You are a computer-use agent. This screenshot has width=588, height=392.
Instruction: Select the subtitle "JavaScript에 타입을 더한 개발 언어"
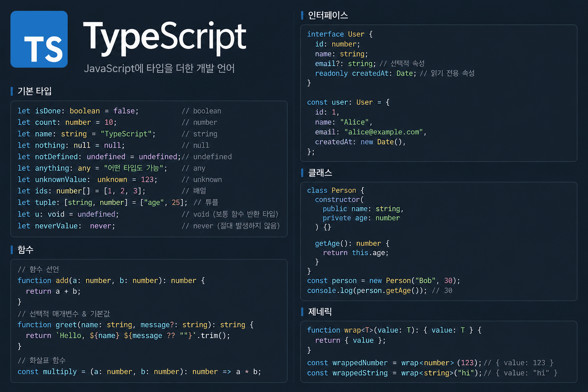pos(159,69)
